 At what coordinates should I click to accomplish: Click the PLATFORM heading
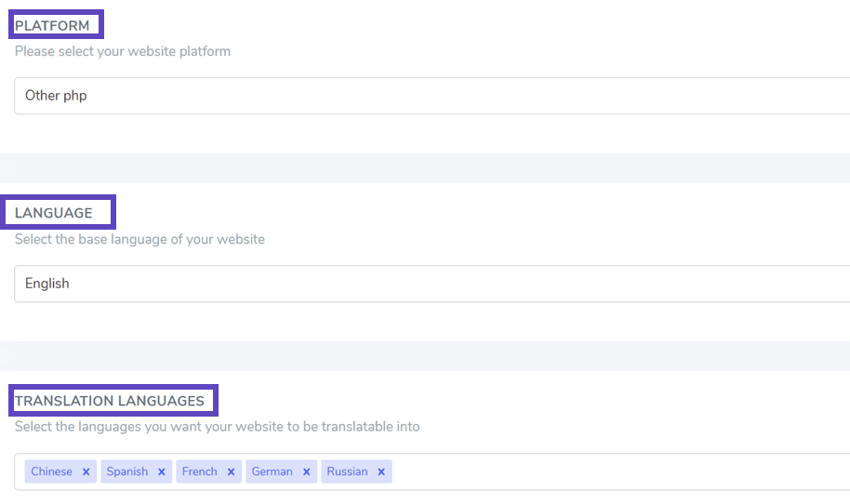(x=52, y=25)
